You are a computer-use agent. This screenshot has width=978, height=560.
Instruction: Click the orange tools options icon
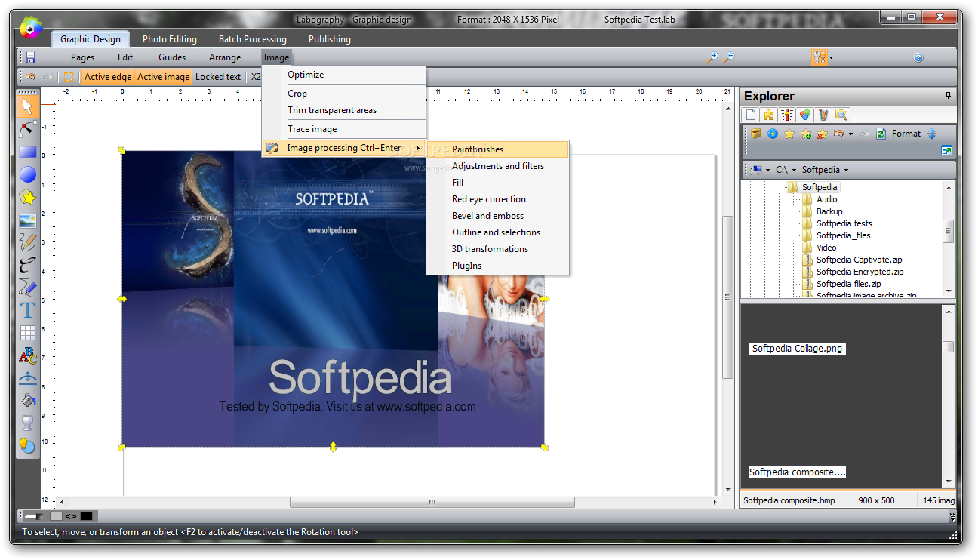[x=820, y=57]
